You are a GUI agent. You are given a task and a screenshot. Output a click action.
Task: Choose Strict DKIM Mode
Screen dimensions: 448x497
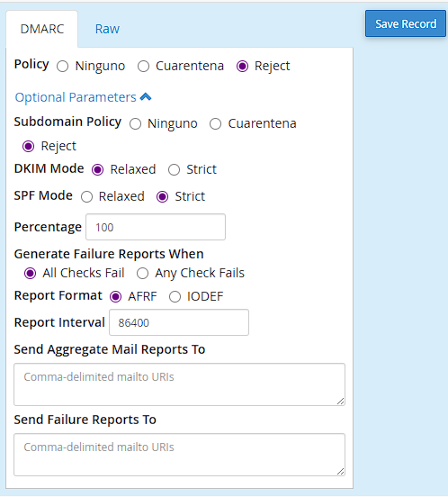[174, 170]
